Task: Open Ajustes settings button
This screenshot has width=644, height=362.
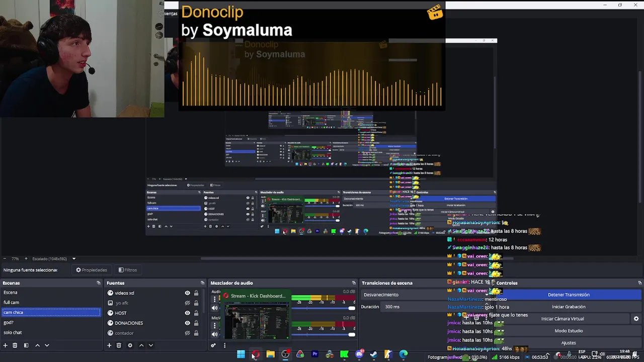Action: pos(569,343)
